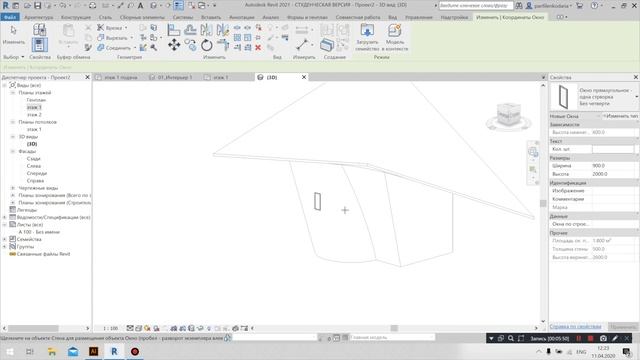Viewport: 640px width, 360px height.
Task: Click Изменить тип (Edit Type) button
Action: pos(620,116)
